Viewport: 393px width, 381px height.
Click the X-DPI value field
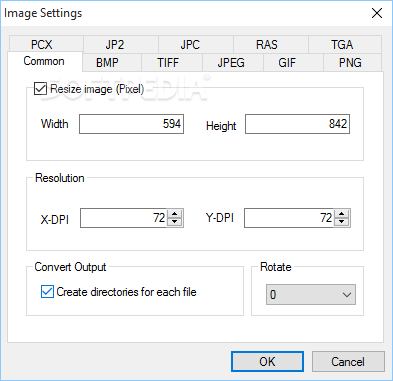pos(124,218)
